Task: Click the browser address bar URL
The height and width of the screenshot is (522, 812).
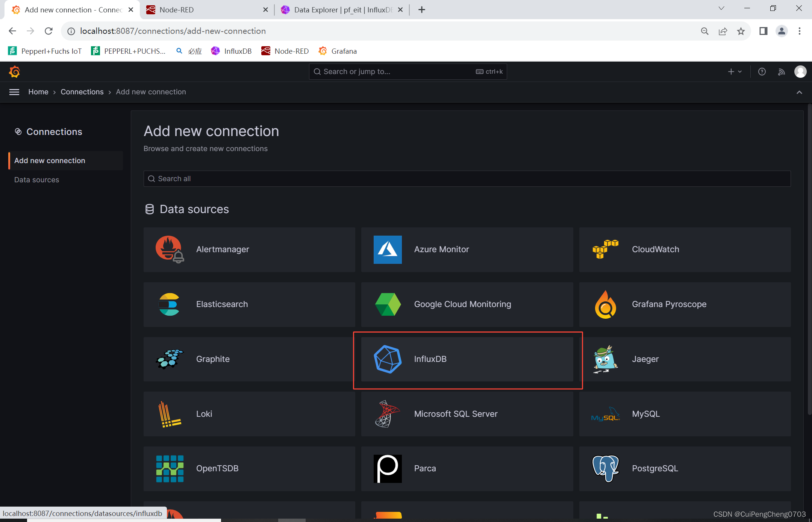Action: coord(173,31)
